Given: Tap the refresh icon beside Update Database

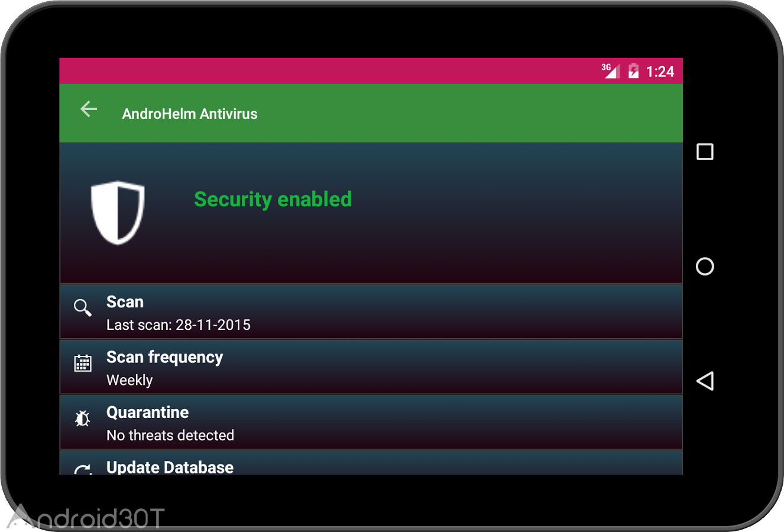Looking at the screenshot, I should 83,469.
